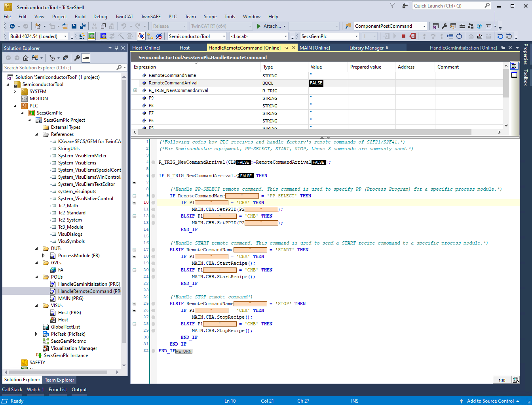Click the Navigate Backward arrow icon
Viewport: 532px width, 405px height.
coord(12,26)
